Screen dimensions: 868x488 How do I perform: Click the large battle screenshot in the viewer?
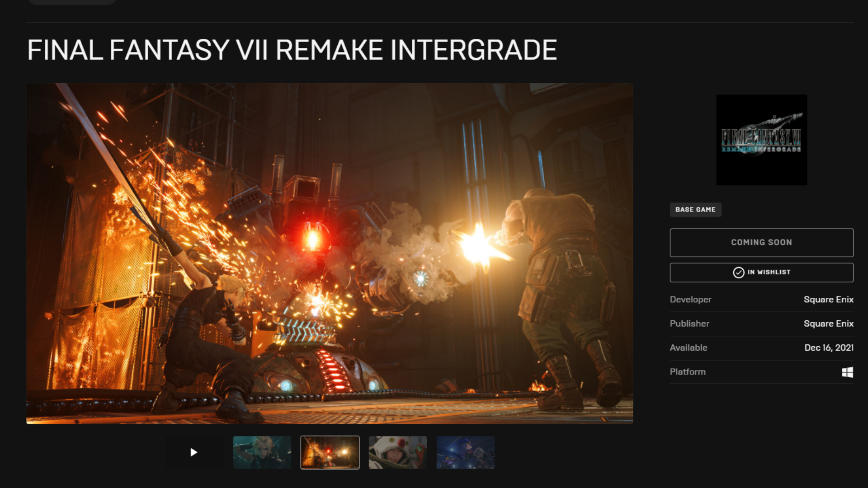point(330,253)
